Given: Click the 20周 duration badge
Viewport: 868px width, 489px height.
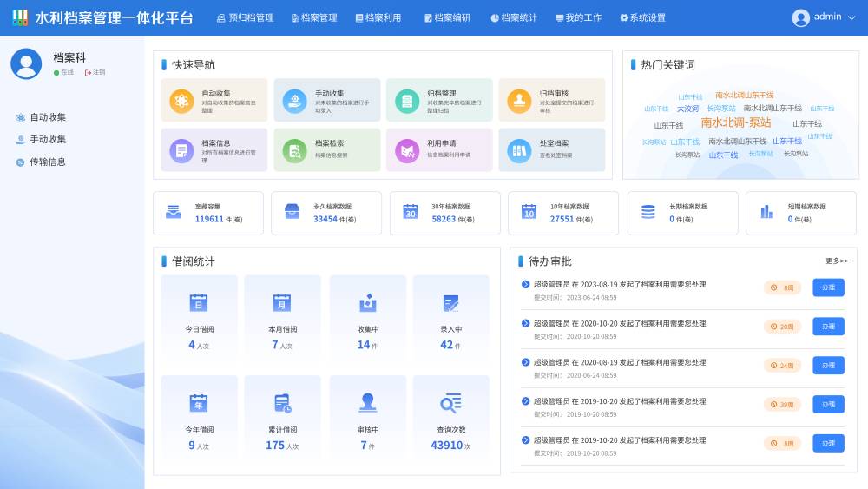Looking at the screenshot, I should [x=782, y=327].
